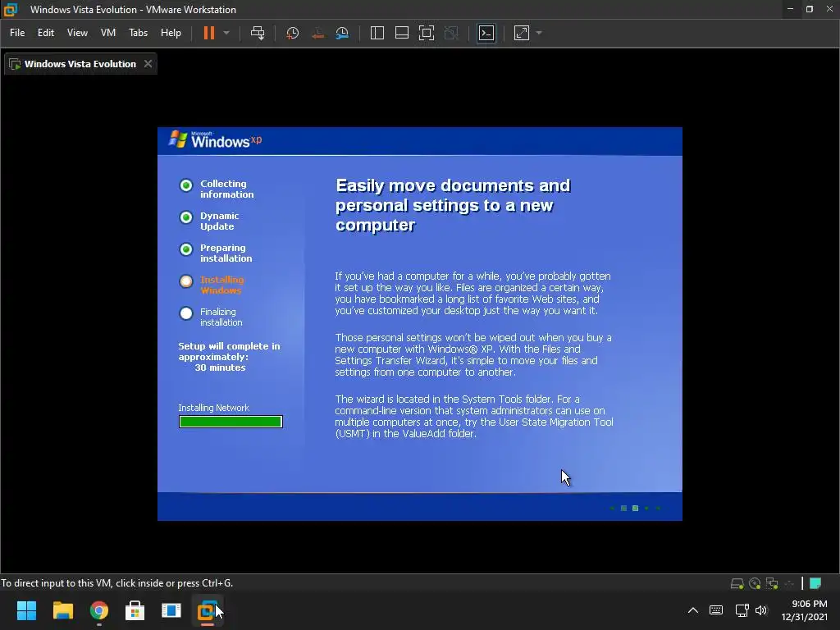Open the View menu
This screenshot has width=840, height=630.
pos(77,33)
